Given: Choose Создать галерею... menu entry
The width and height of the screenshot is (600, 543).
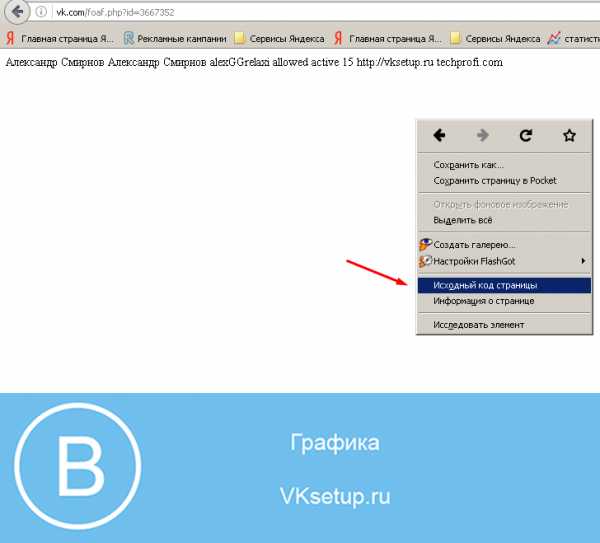Looking at the screenshot, I should click(x=504, y=245).
